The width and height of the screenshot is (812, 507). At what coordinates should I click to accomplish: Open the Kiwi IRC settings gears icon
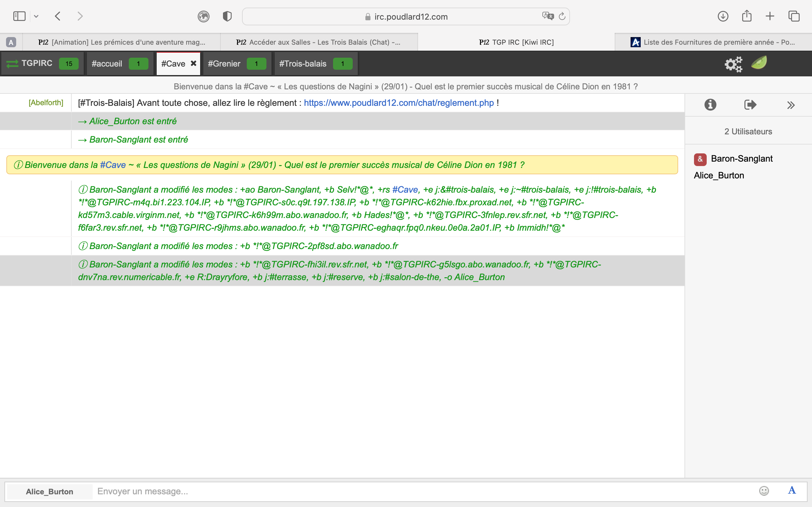[x=733, y=64]
